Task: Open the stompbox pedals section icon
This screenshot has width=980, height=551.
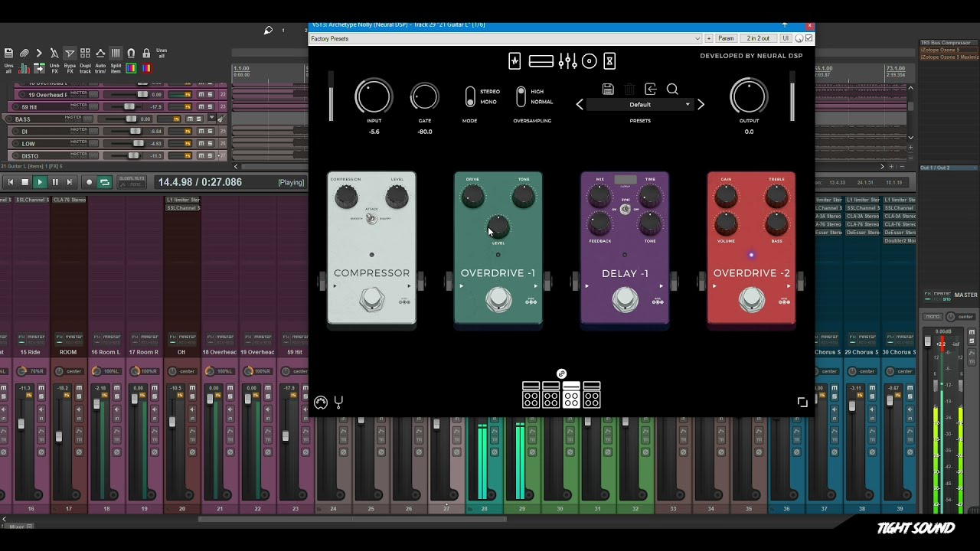Action: pos(514,61)
